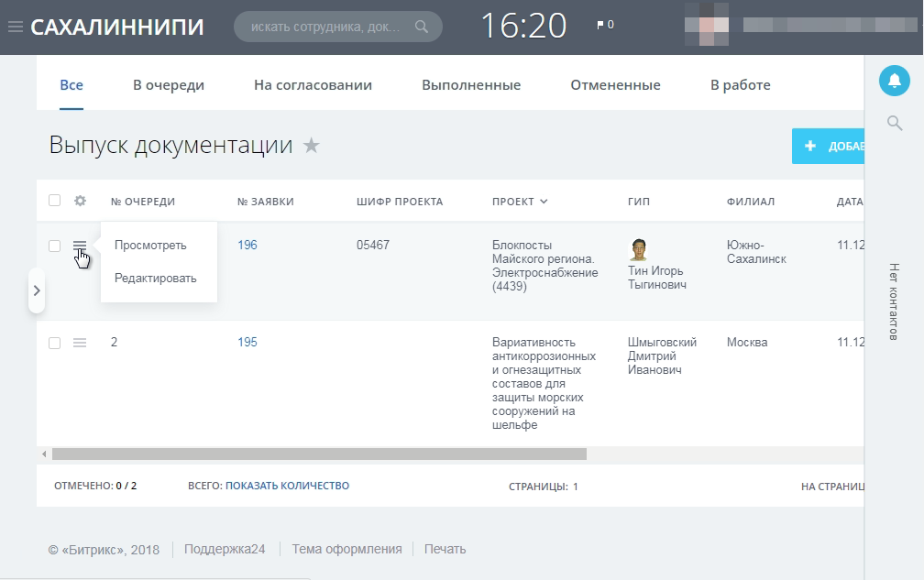924x580 pixels.
Task: Click search magnifier in the header search box
Action: coord(422,27)
